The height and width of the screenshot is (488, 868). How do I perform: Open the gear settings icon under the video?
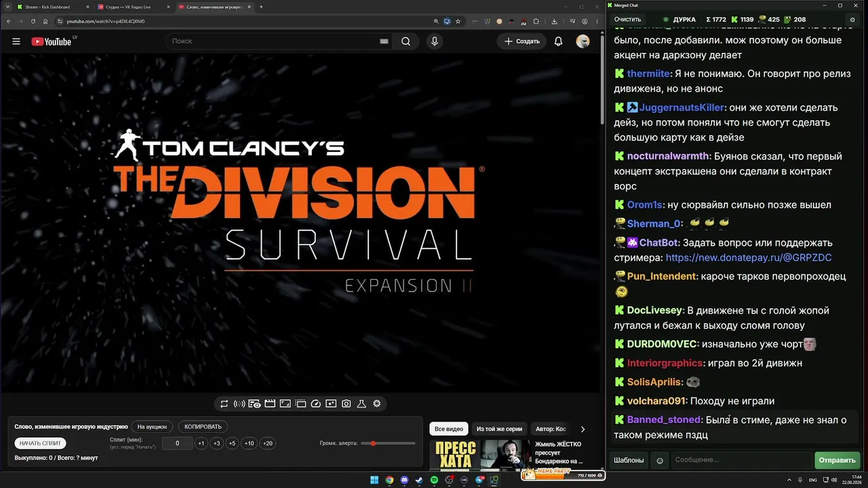coord(377,404)
